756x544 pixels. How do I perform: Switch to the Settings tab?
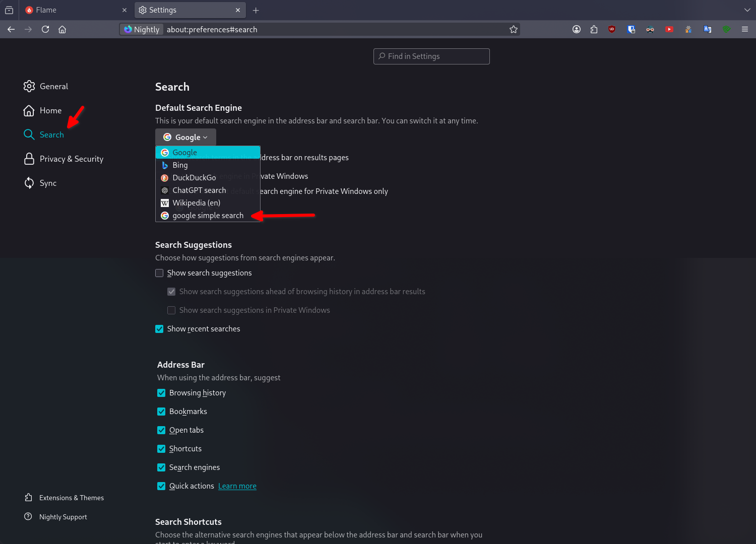[x=190, y=10]
